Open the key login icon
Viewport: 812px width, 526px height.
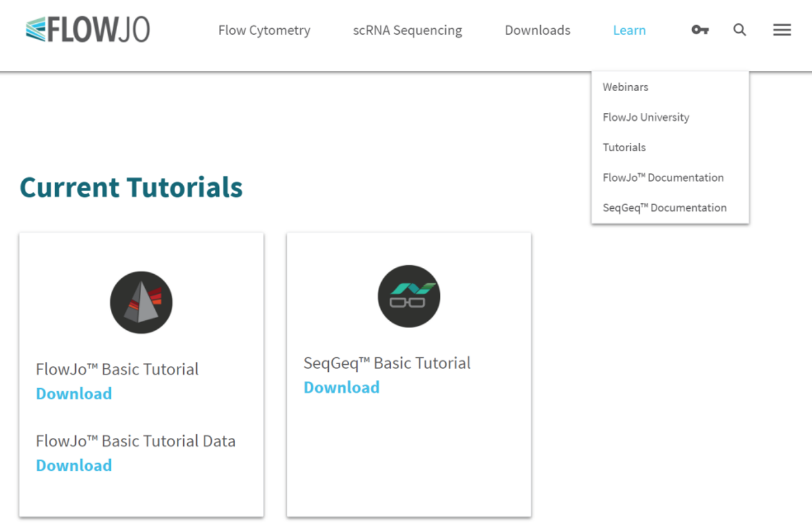(x=700, y=30)
